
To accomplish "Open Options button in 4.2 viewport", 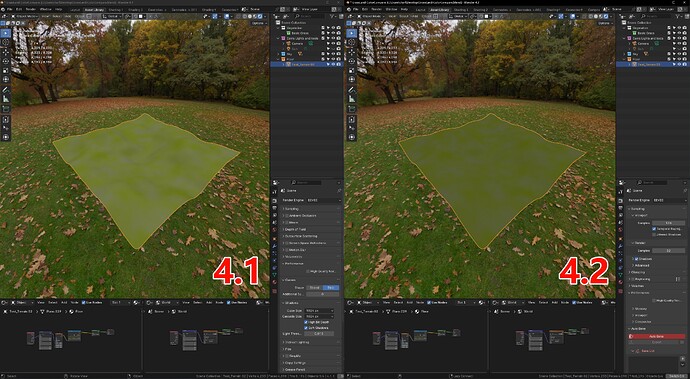I will (605, 23).
